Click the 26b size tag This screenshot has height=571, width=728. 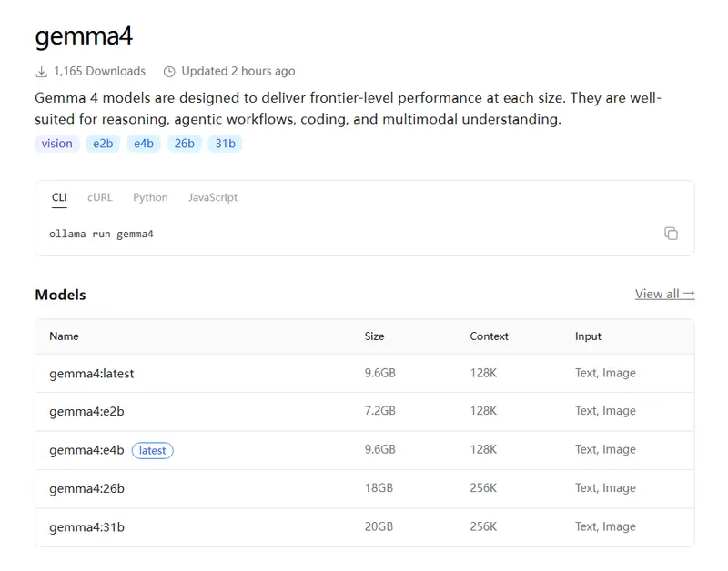point(185,144)
